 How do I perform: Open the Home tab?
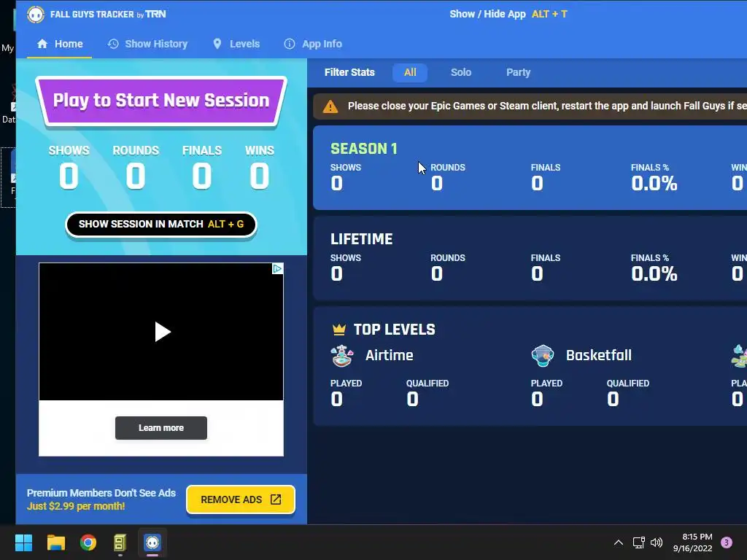[60, 44]
